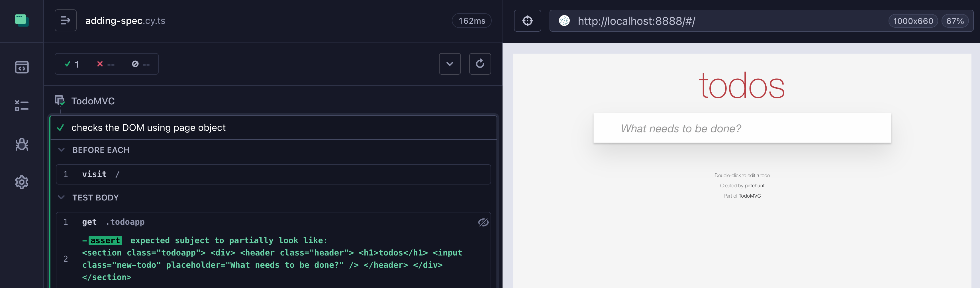Select the 'visit /' command row
Viewport: 980px width, 288px height.
(x=273, y=175)
